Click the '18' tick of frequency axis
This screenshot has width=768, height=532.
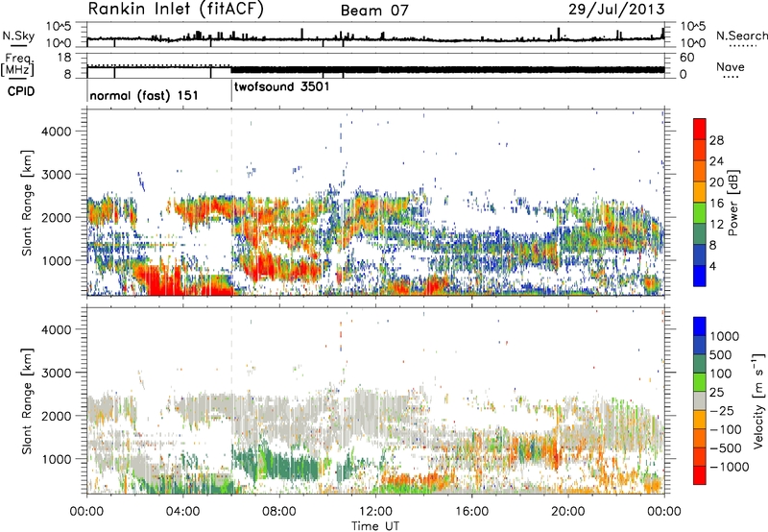(65, 58)
